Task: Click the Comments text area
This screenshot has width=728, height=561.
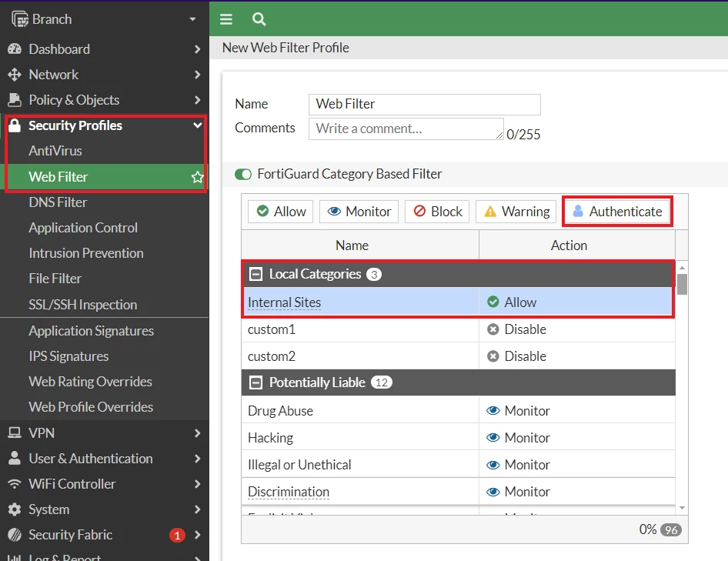Action: pos(406,129)
